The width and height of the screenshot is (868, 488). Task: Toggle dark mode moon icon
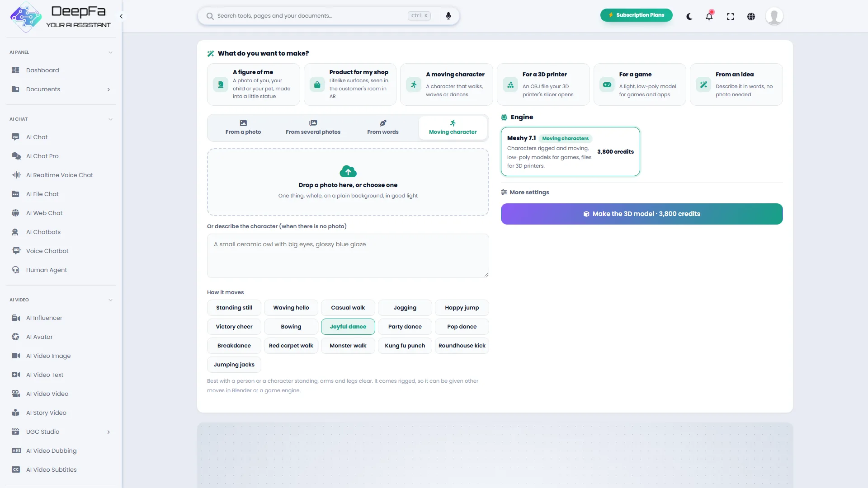tap(689, 16)
